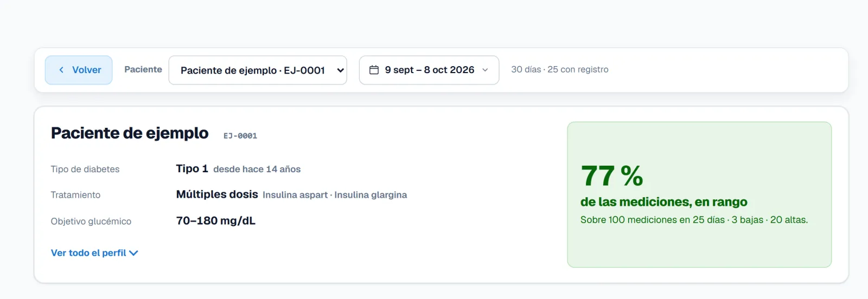Click the 77 % figure in the green card
The width and height of the screenshot is (868, 299).
[612, 176]
